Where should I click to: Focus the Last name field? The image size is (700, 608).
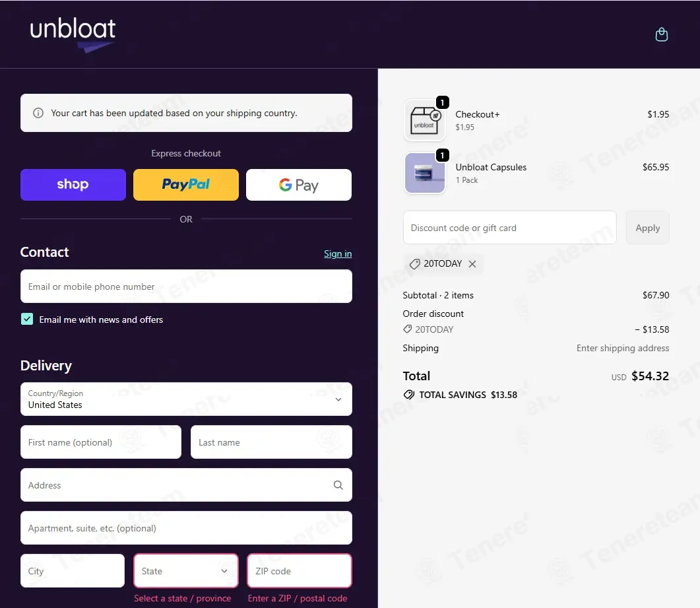(271, 442)
